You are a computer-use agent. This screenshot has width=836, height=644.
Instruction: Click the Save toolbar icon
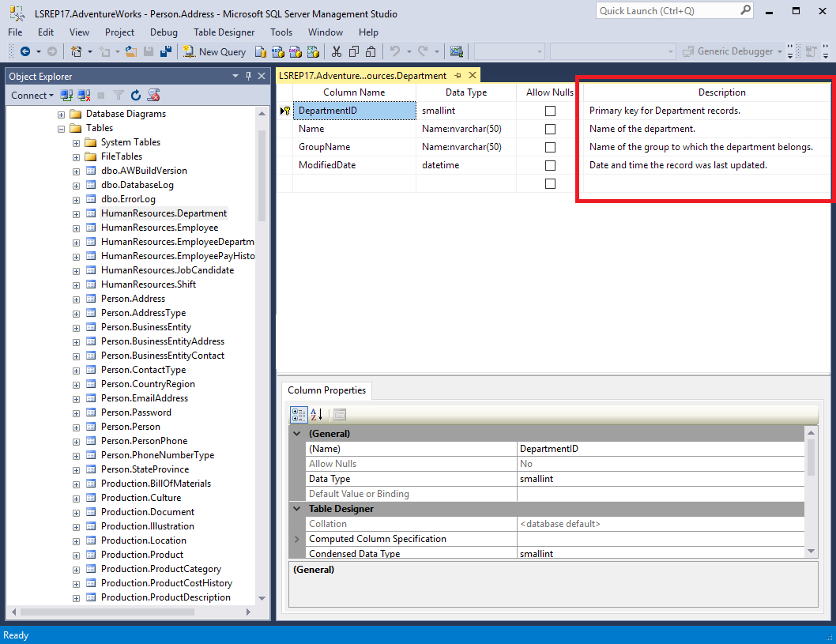coord(149,51)
